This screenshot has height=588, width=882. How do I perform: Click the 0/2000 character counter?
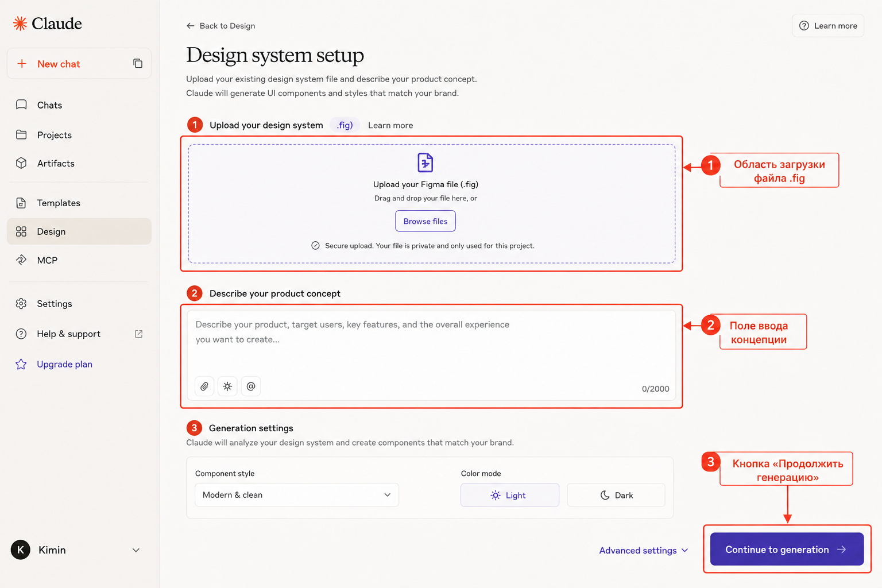(656, 389)
